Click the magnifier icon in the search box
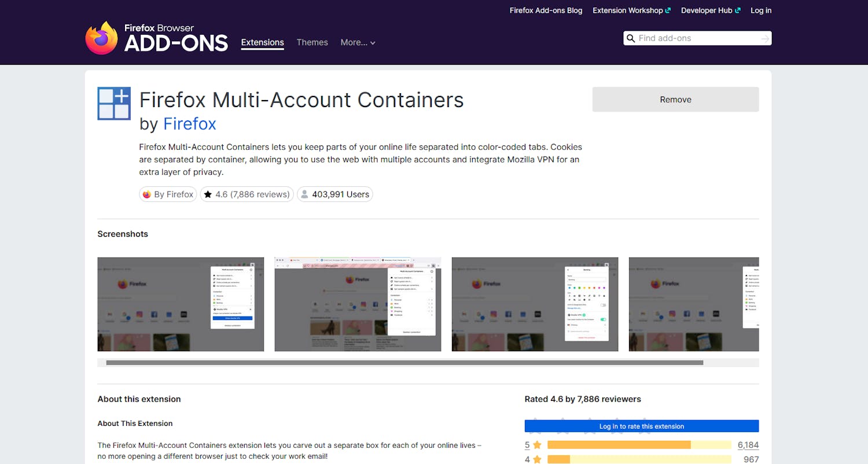The width and height of the screenshot is (868, 464). click(632, 38)
